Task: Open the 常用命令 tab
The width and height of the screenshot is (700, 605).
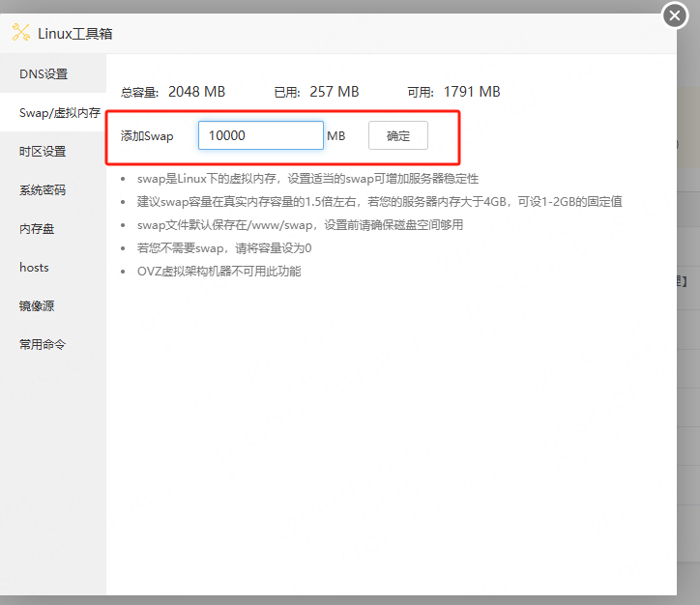Action: tap(53, 344)
